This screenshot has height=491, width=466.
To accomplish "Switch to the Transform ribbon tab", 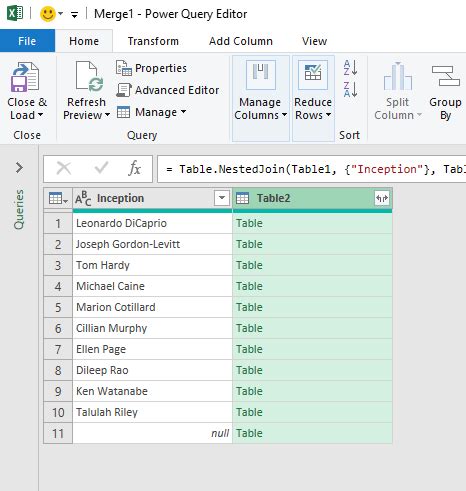I will 153,41.
